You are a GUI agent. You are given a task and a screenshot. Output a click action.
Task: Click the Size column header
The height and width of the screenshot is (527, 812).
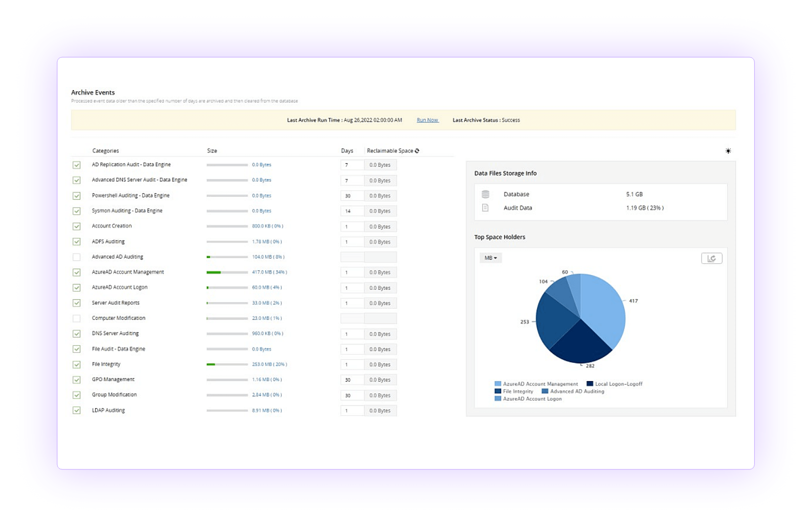(x=212, y=151)
